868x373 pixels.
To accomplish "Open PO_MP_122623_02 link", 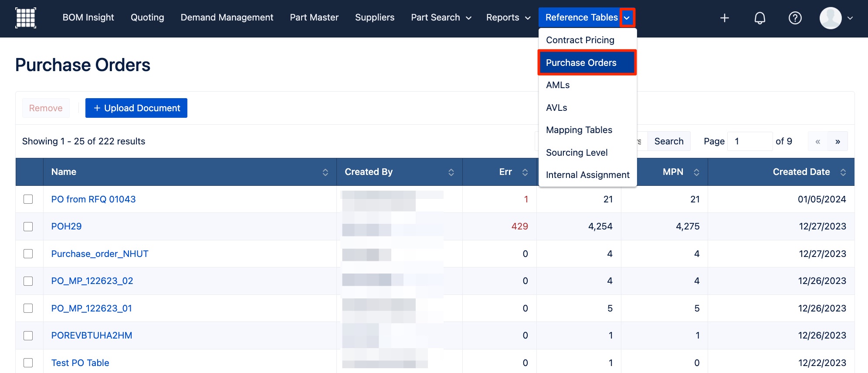I will [x=92, y=281].
